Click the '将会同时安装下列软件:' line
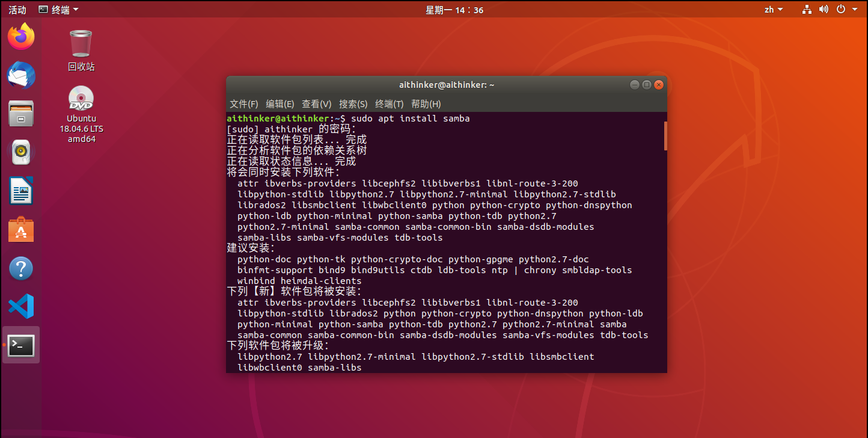This screenshot has height=438, width=868. 283,172
